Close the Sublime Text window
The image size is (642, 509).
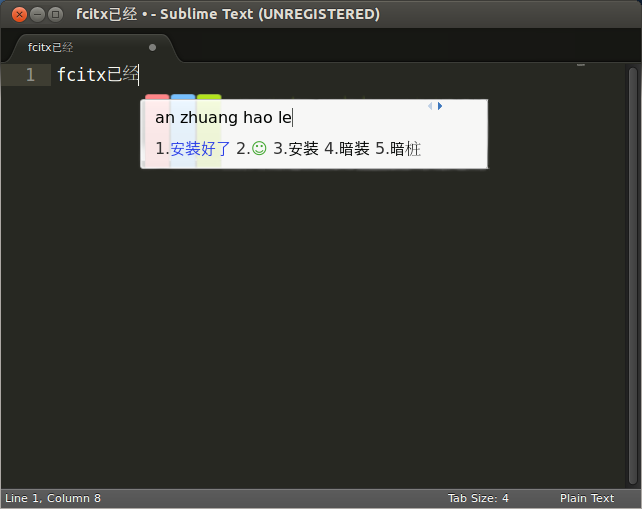[x=19, y=14]
